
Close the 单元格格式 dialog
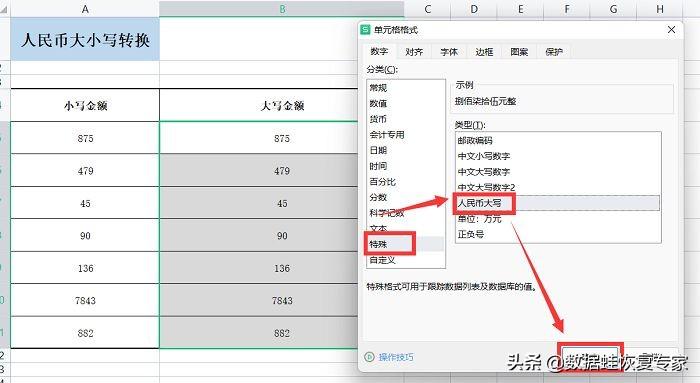point(671,30)
